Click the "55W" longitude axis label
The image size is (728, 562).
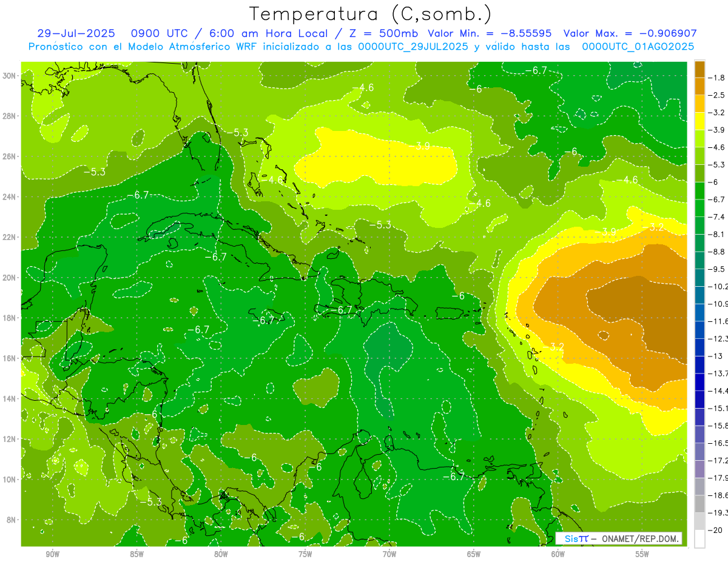click(x=642, y=554)
